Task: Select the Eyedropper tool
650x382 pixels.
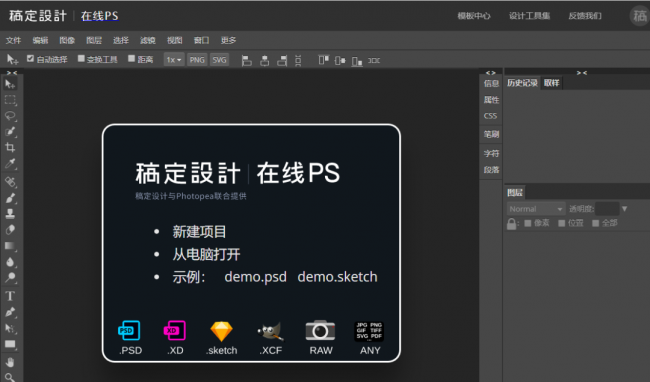Action: pyautogui.click(x=10, y=164)
